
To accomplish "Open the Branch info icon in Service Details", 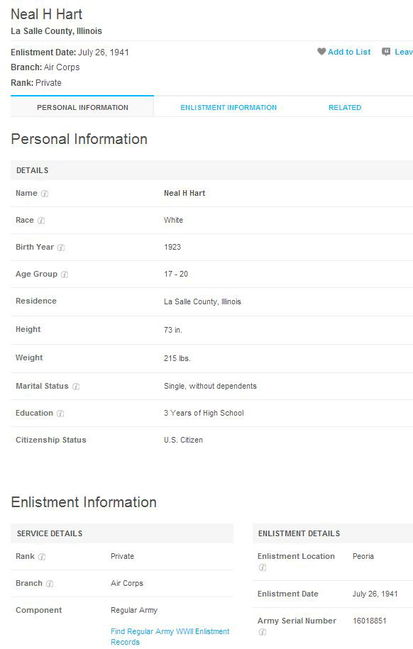I will coord(50,584).
